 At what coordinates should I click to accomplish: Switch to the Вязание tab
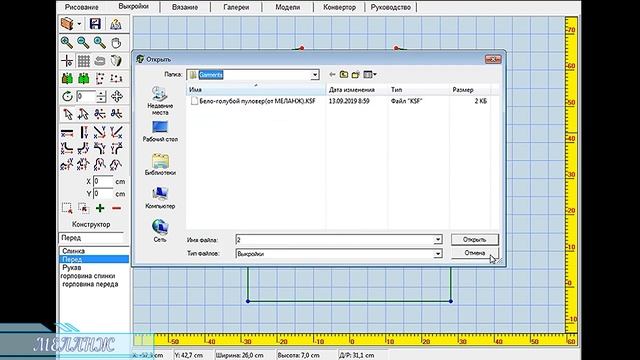185,7
